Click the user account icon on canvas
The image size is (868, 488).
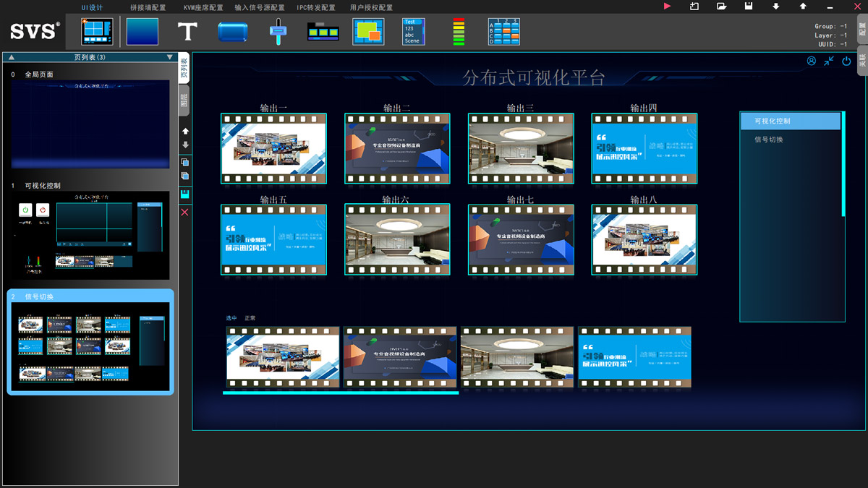(x=812, y=61)
